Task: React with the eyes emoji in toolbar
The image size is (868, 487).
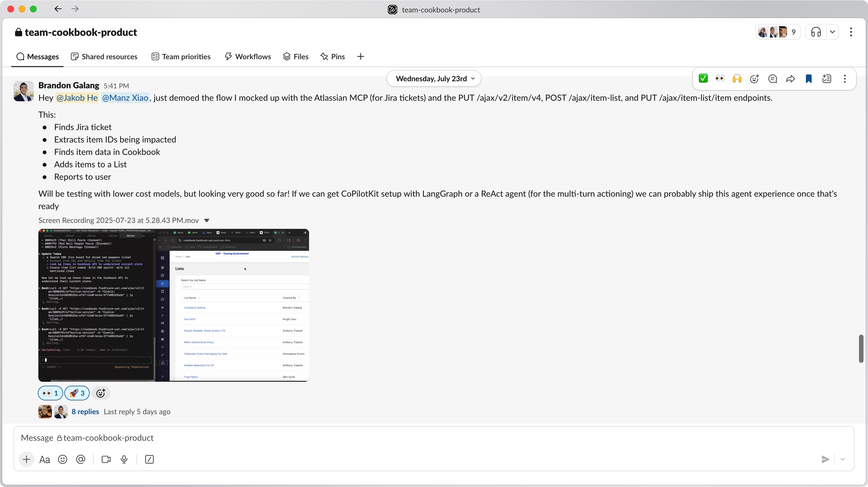Action: point(720,78)
